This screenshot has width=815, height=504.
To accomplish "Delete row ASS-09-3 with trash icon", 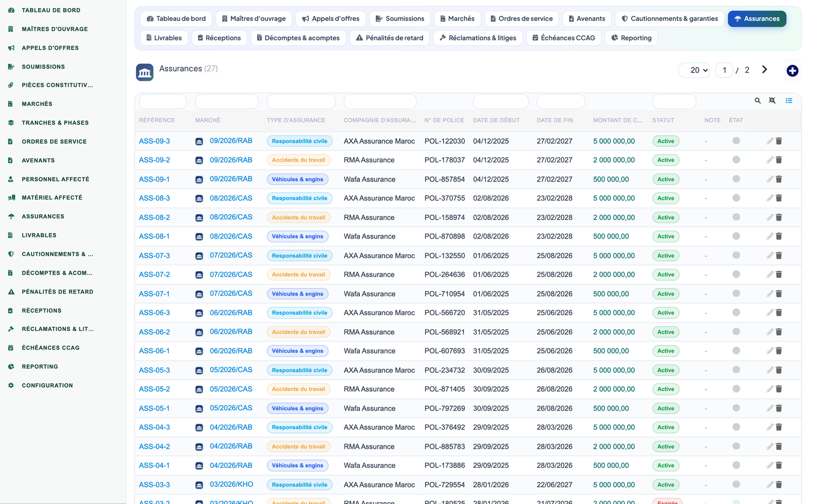I will coord(779,141).
